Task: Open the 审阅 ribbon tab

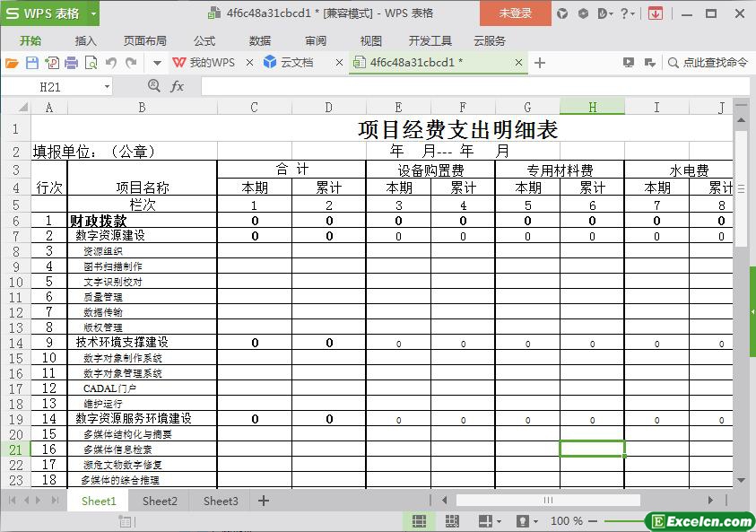Action: click(x=316, y=41)
